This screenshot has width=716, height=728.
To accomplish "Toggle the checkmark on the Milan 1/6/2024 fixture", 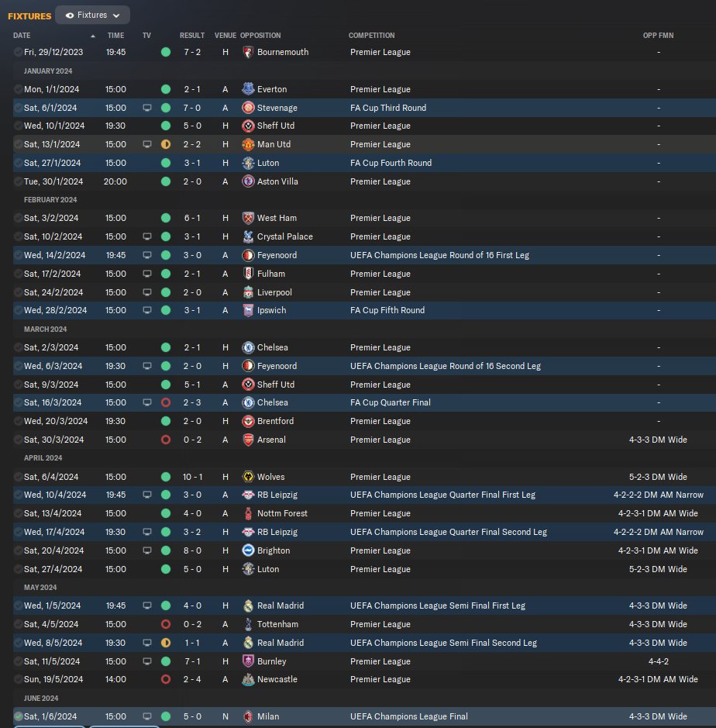I will [18, 716].
